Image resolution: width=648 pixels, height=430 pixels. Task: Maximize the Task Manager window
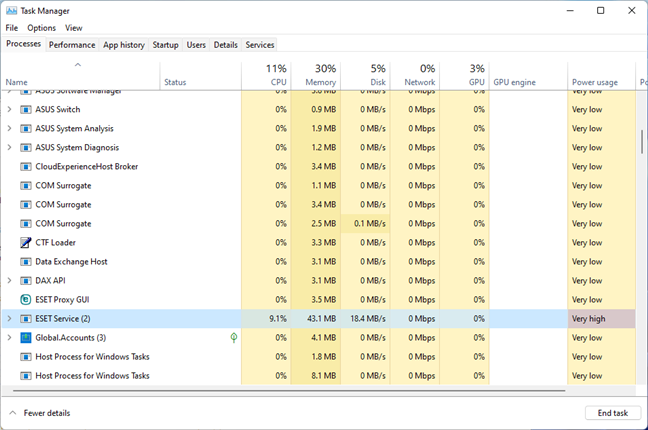[x=600, y=11]
